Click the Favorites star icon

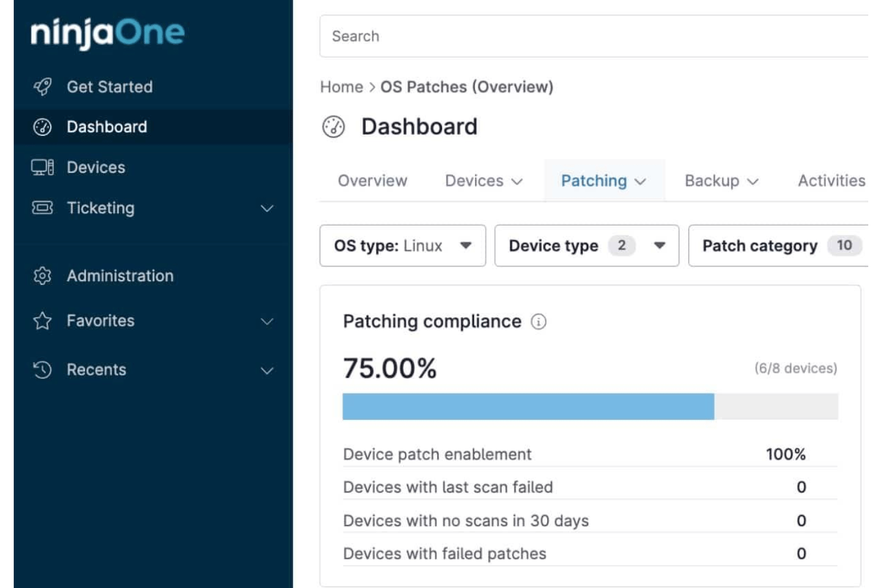(42, 321)
